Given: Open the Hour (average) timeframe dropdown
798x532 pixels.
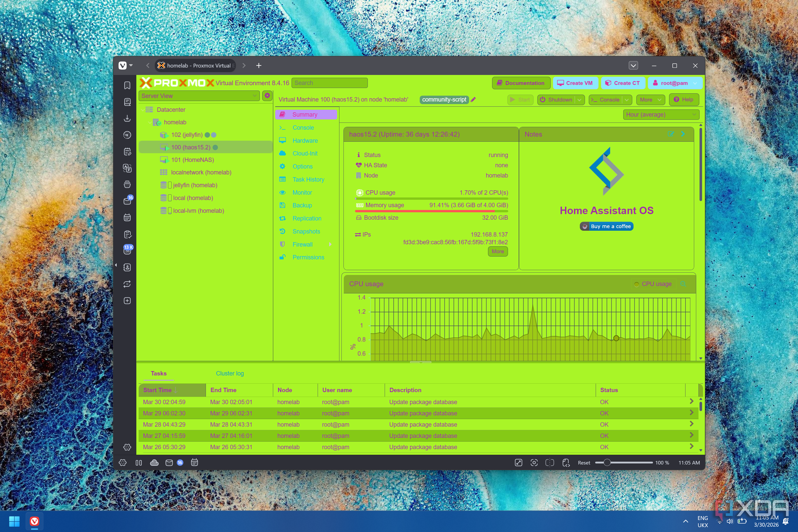Looking at the screenshot, I should click(x=661, y=114).
